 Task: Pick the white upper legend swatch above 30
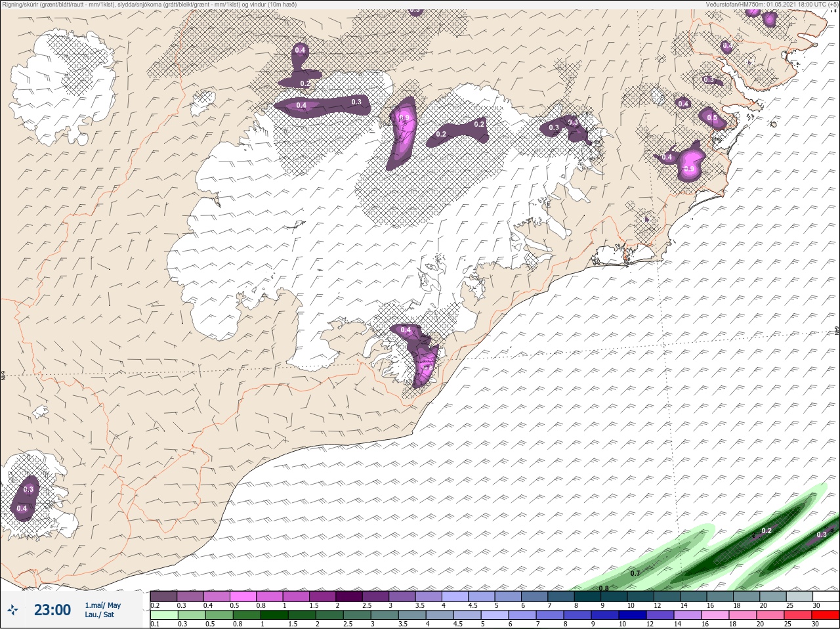click(826, 596)
